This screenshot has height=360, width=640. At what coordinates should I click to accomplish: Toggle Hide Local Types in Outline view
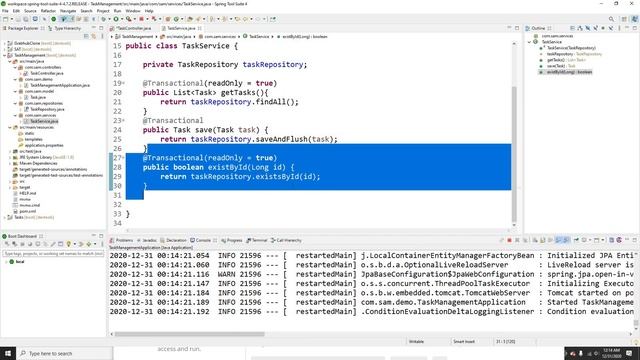click(611, 28)
